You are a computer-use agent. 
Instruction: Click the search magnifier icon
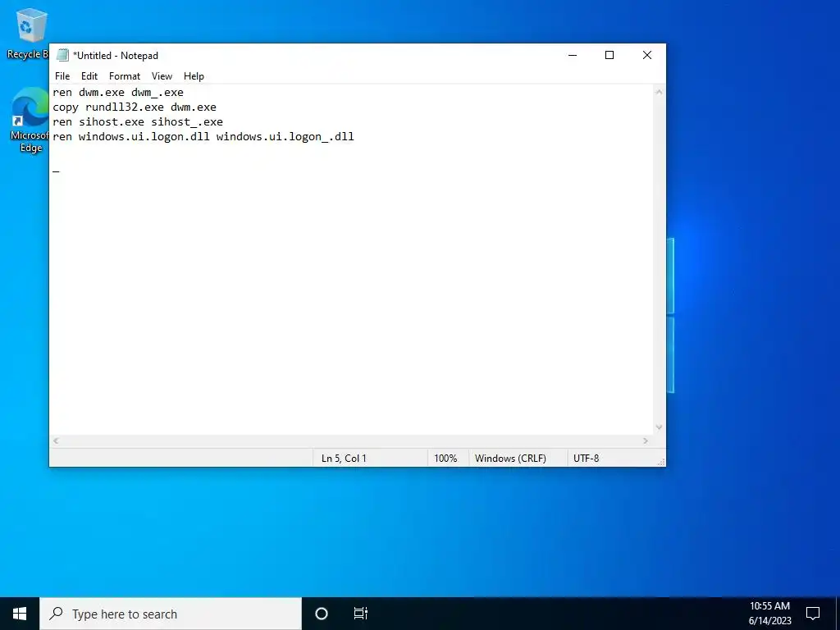pos(57,614)
